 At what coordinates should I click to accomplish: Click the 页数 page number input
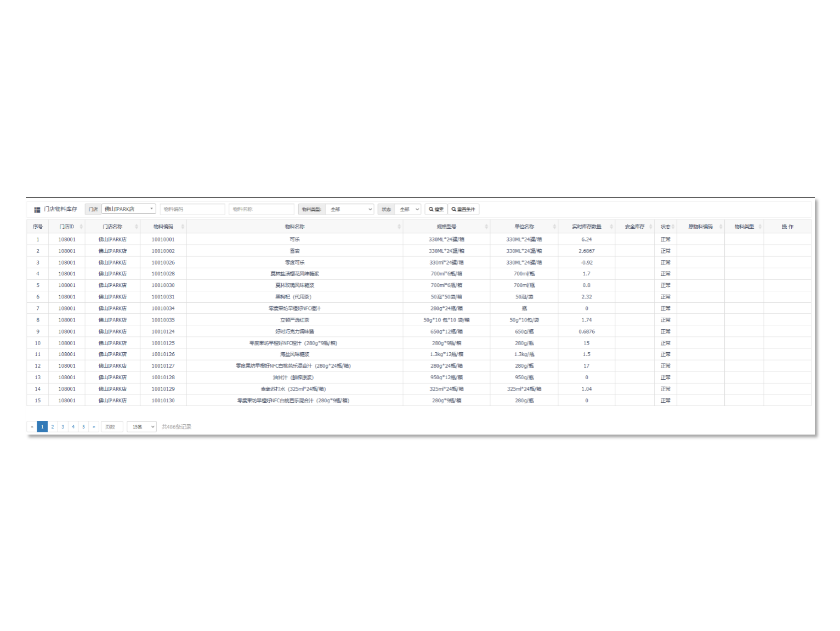(112, 427)
